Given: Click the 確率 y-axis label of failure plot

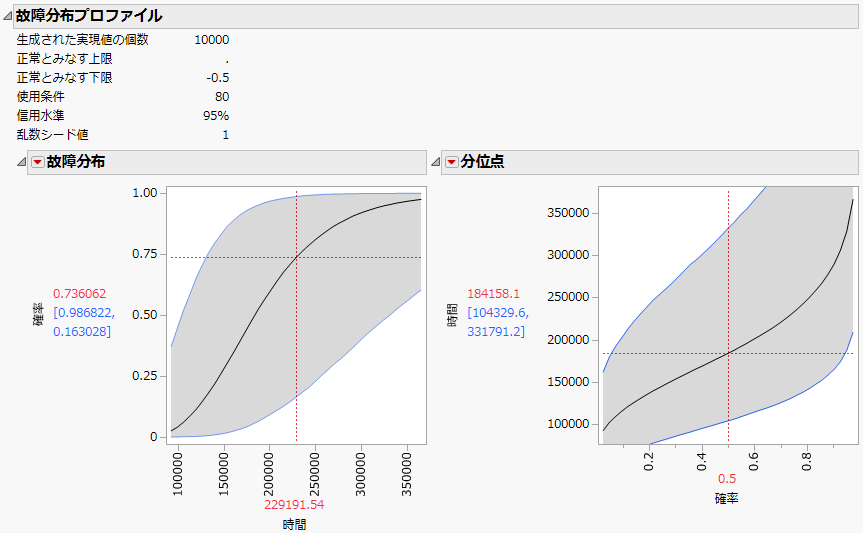Looking at the screenshot, I should pyautogui.click(x=39, y=314).
